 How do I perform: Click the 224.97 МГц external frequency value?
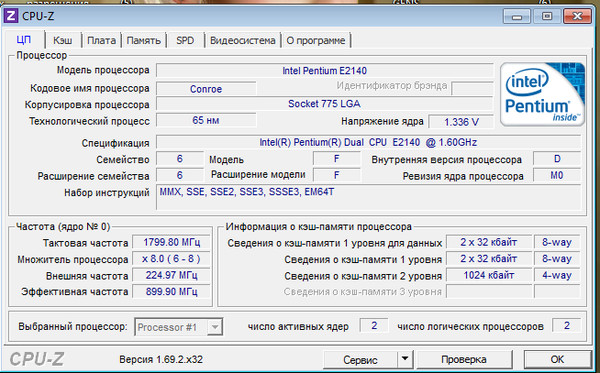(171, 275)
